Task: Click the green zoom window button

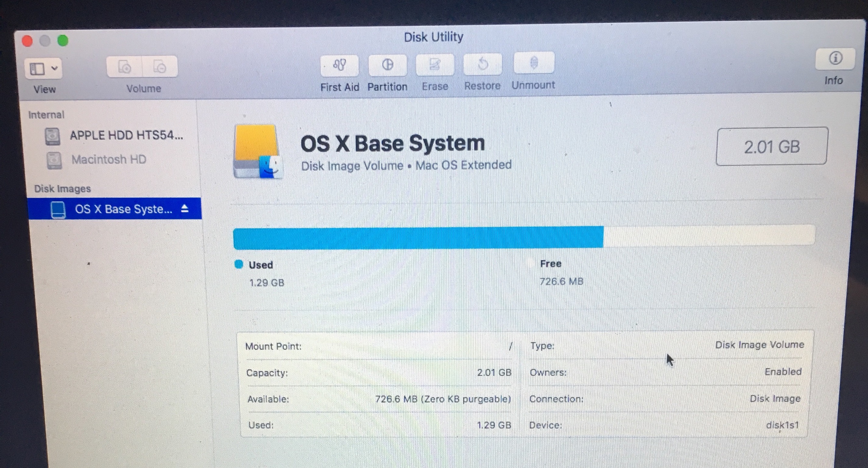Action: click(x=63, y=41)
